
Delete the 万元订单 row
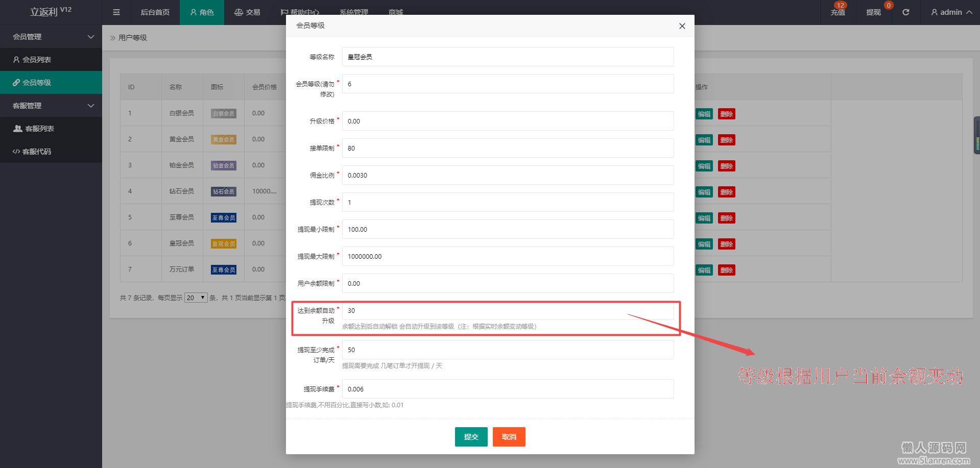click(727, 270)
